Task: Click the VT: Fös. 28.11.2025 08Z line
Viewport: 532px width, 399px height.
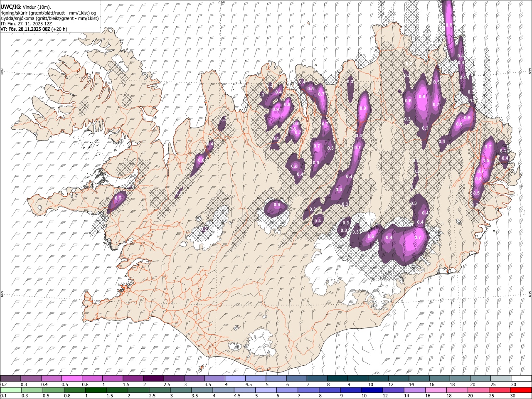Action: click(34, 29)
